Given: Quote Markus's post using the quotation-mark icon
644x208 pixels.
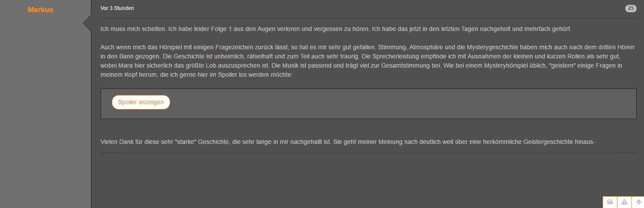Looking at the screenshot, I should coord(610,202).
